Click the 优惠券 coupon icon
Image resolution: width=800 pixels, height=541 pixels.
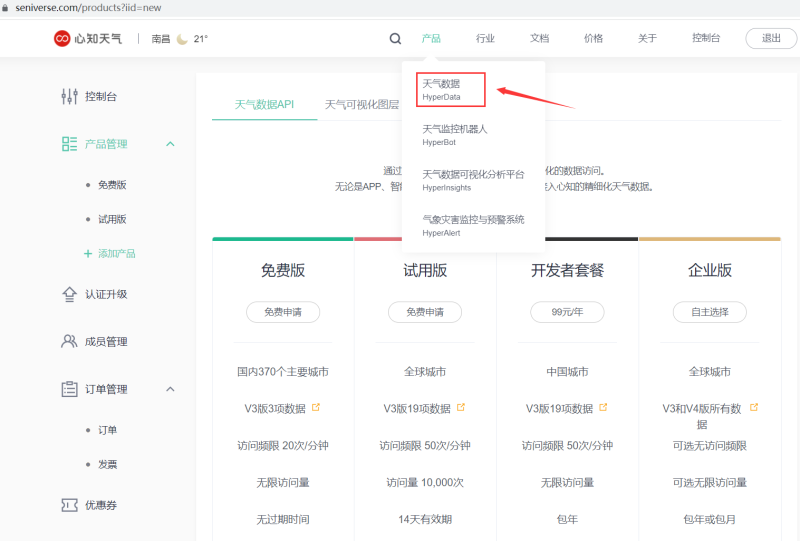[69, 505]
